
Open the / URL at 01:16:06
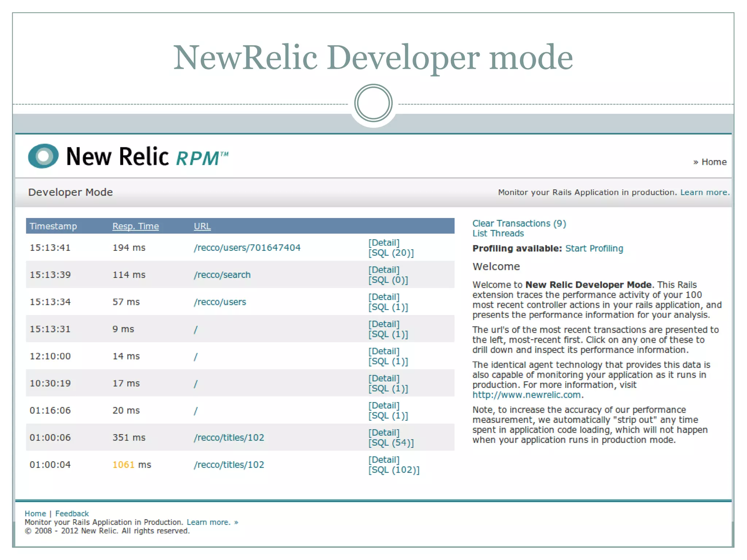point(196,411)
